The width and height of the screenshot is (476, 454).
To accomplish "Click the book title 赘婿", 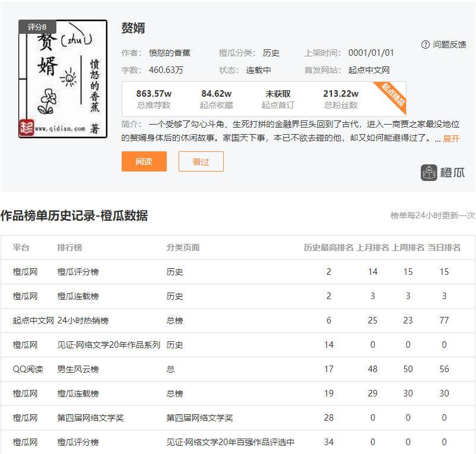I will [134, 28].
